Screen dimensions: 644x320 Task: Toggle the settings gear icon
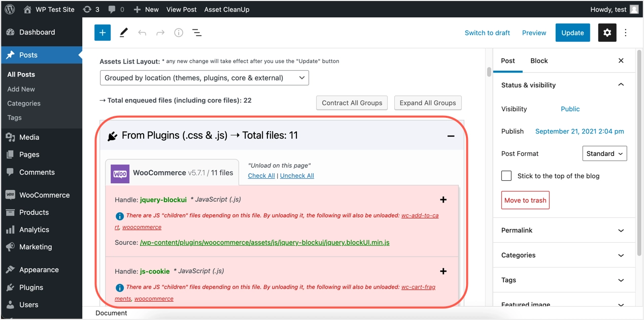[607, 33]
